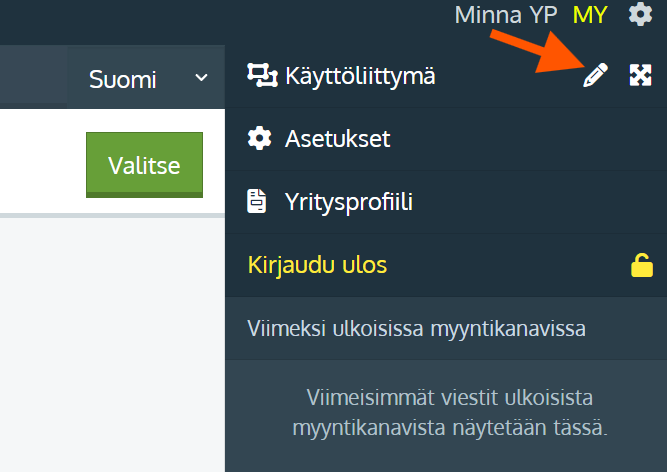Viewport: 667px width, 472px height.
Task: Click the fullscreen arrows icon beside Käyttöliittymä
Action: 640,75
